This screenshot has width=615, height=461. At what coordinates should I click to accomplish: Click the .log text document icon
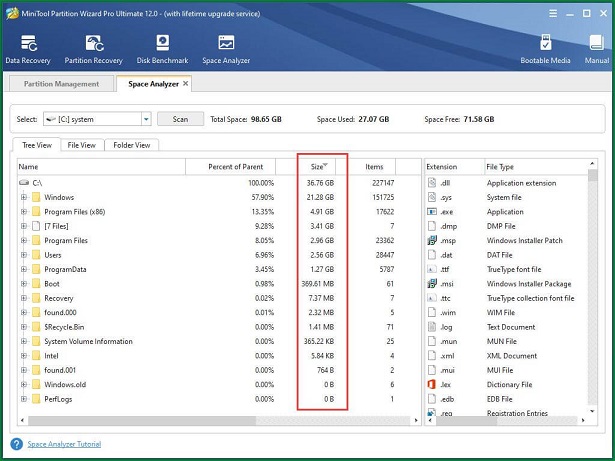432,327
